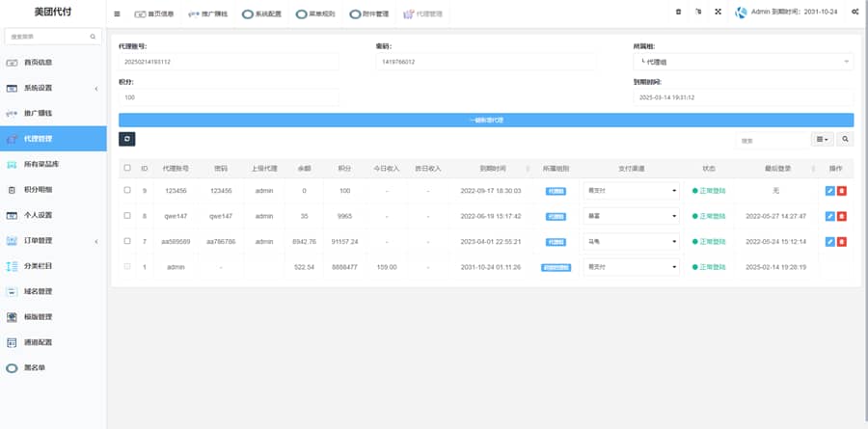
Task: Click the blue 一键新增代理 button
Action: (x=486, y=121)
